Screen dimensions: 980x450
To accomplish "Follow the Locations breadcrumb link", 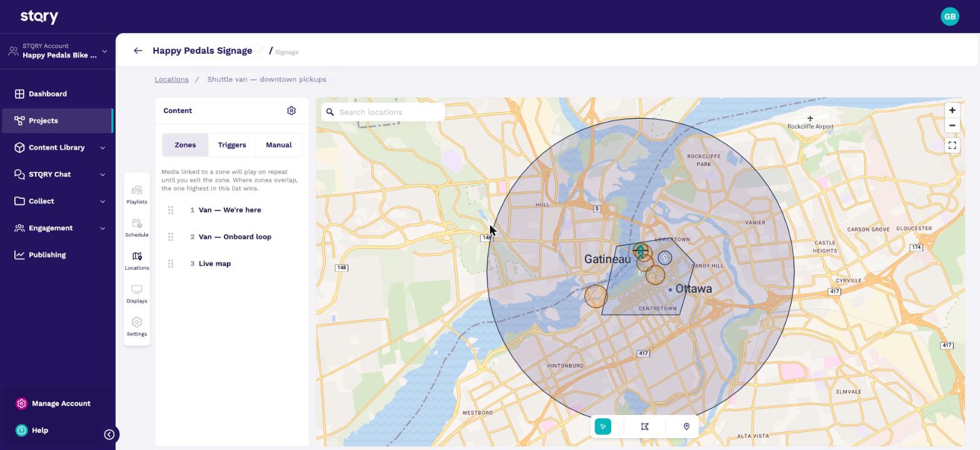I will (172, 79).
